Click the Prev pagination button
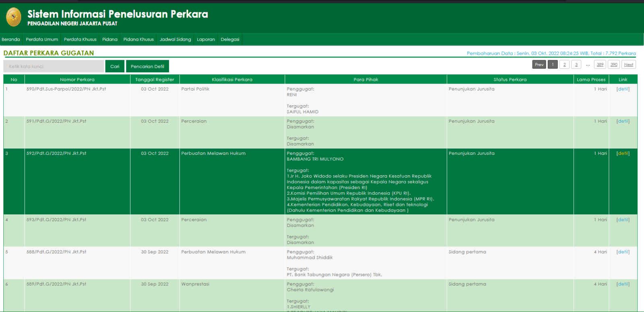644x312 pixels. point(539,65)
